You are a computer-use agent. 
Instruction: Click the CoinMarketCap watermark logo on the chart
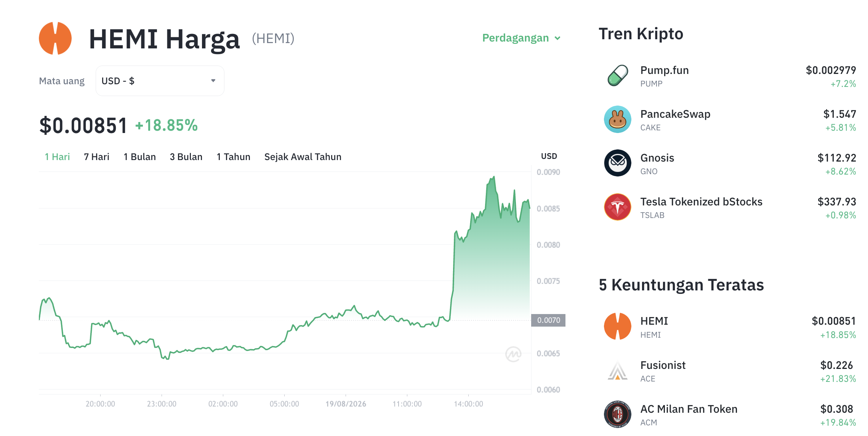click(x=513, y=354)
